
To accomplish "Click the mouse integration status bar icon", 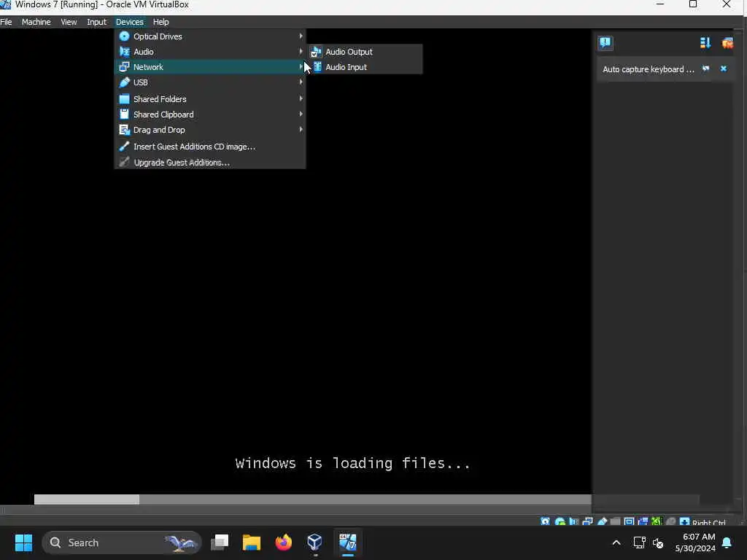I will tap(671, 521).
